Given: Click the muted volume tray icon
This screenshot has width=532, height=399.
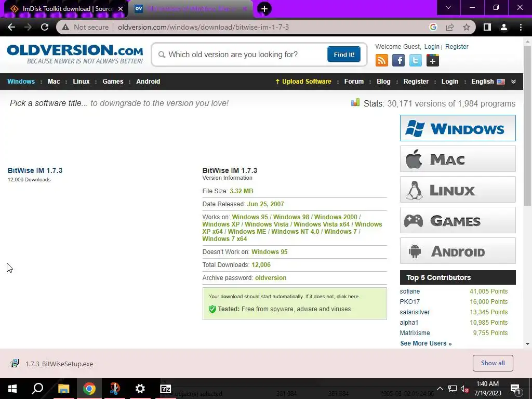Looking at the screenshot, I should 465,389.
